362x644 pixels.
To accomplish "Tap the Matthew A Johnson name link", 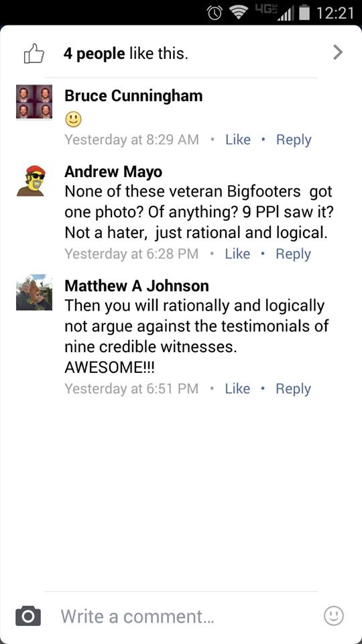I will 137,286.
